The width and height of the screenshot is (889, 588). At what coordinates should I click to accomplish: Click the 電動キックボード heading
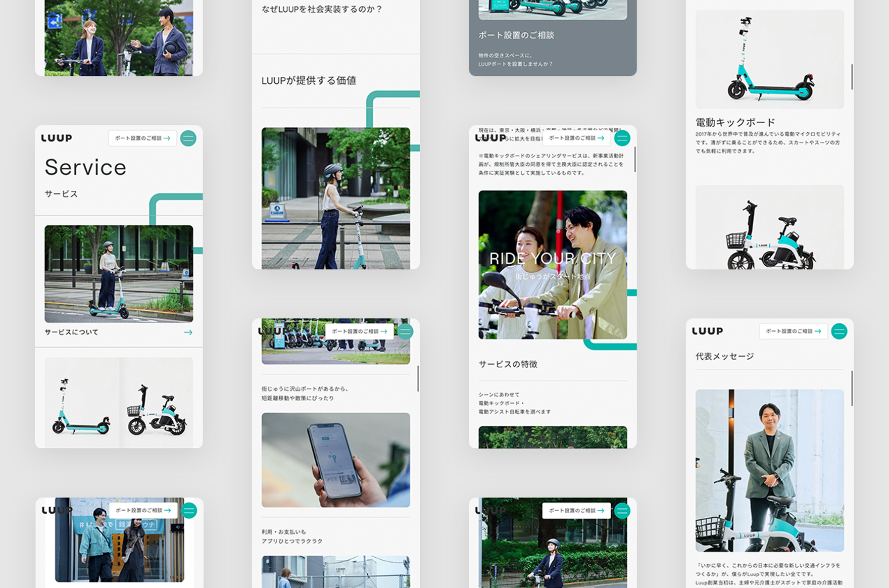pos(735,122)
